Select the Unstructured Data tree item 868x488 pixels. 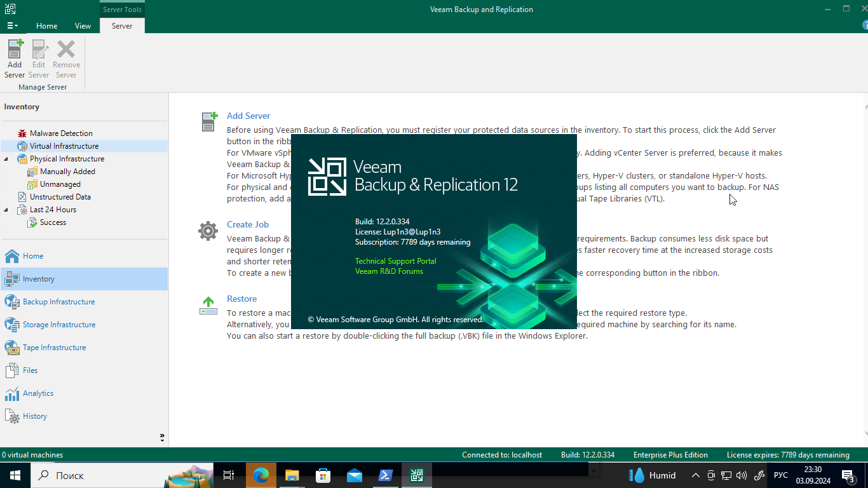(60, 197)
